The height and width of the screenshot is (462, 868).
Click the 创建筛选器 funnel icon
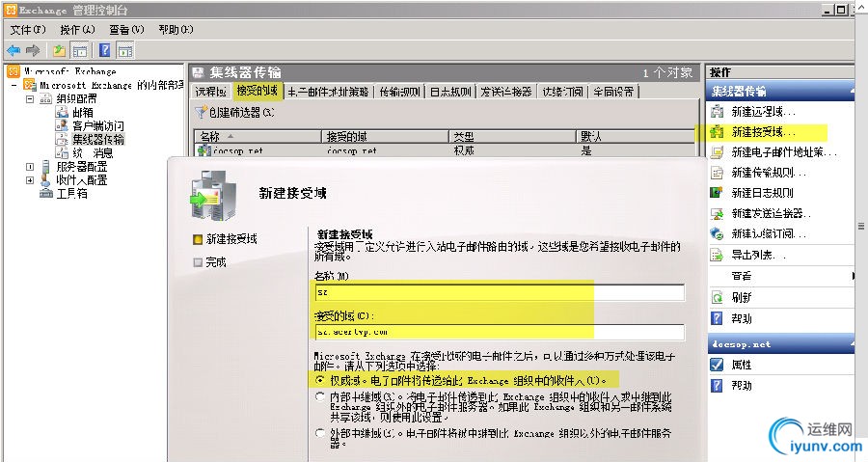(x=201, y=112)
